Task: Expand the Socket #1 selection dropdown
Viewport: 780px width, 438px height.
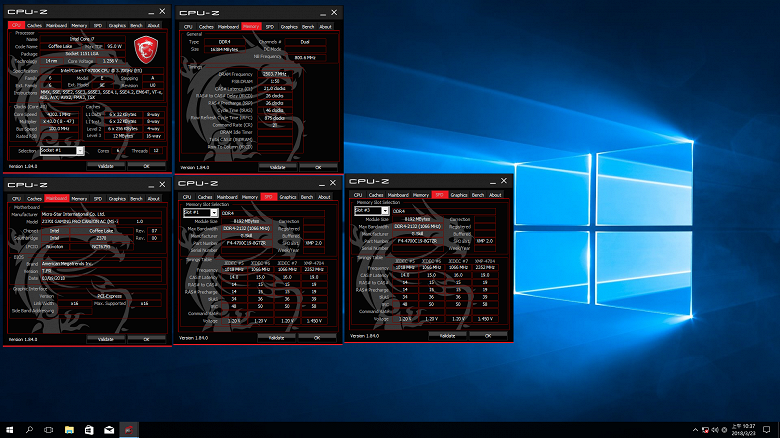Action: tap(61, 149)
